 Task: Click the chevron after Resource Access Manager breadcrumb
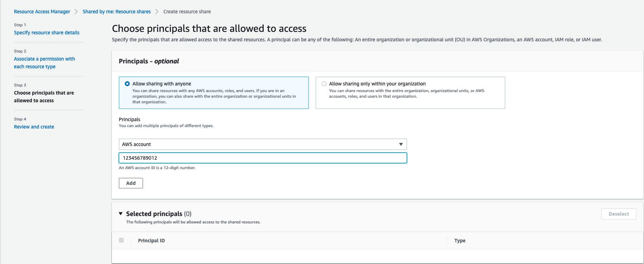coord(76,12)
